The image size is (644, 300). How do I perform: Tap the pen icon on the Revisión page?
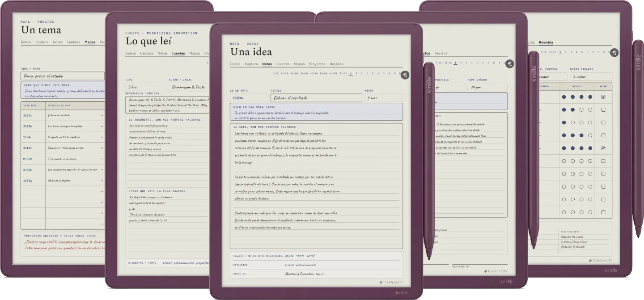point(614,53)
